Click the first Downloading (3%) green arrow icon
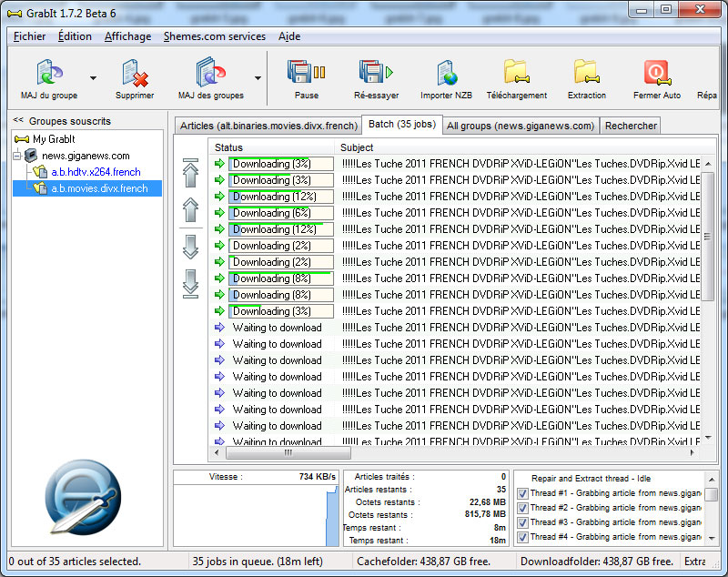The image size is (728, 577). tap(219, 164)
